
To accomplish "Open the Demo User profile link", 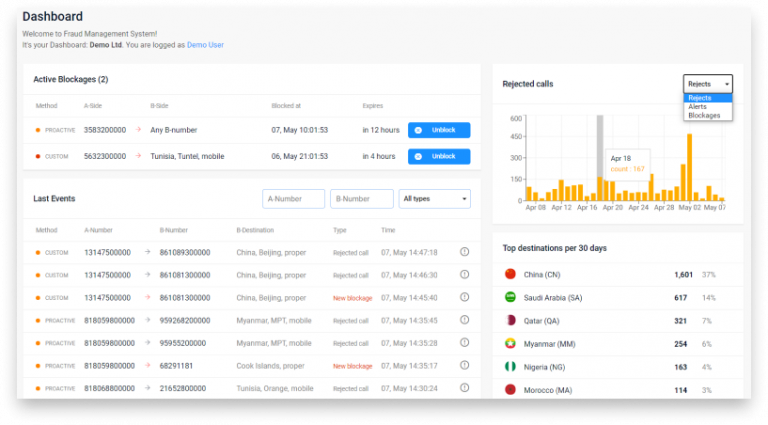I will pos(207,45).
